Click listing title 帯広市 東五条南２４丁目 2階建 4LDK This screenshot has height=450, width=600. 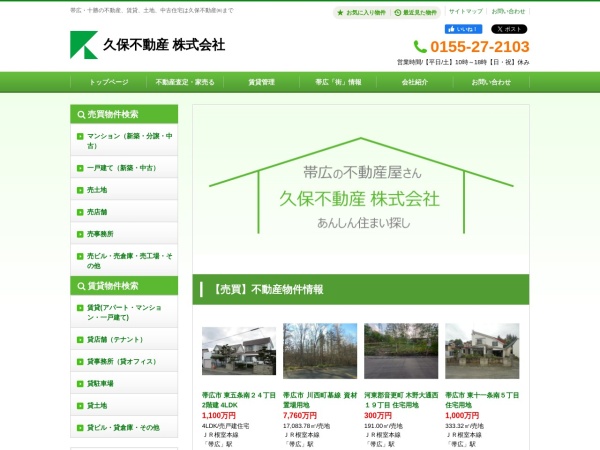tap(239, 400)
